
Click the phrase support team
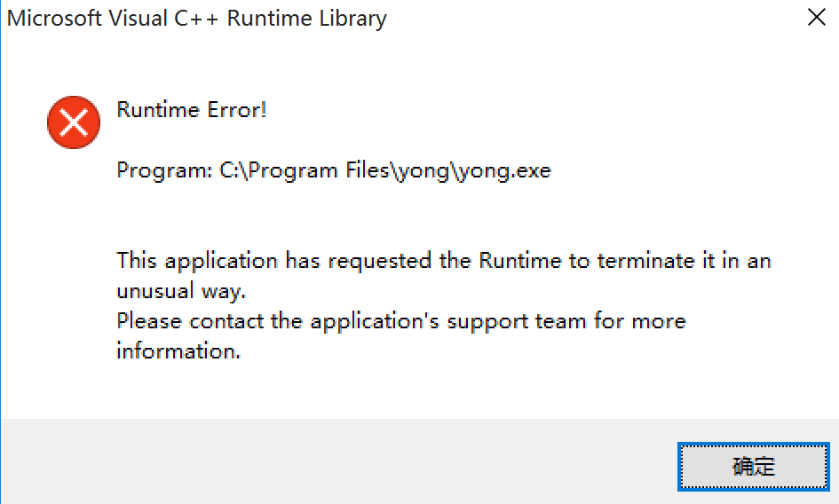(517, 322)
